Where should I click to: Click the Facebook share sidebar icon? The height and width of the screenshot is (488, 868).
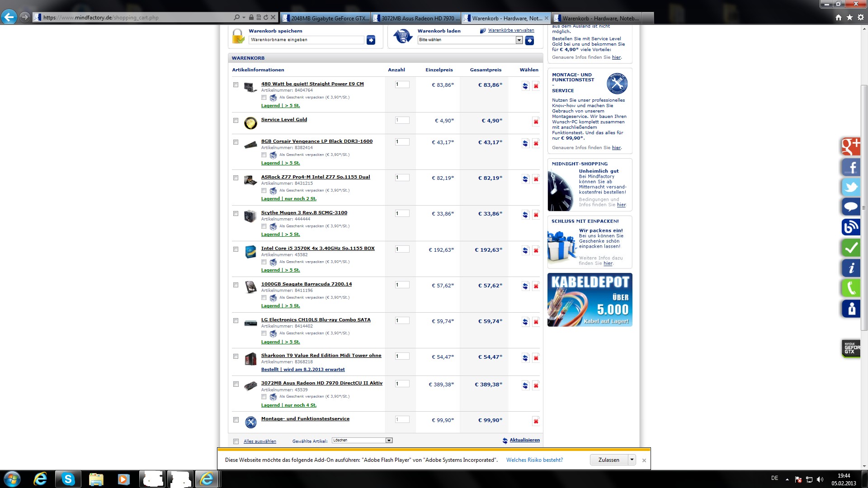tap(851, 168)
